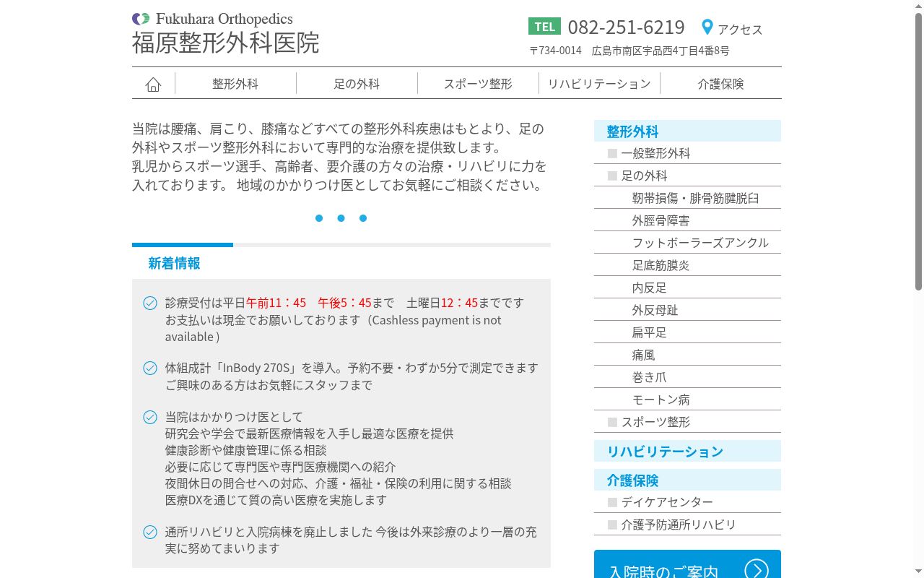924x578 pixels.
Task: Open 痛風 sidebar link
Action: pyautogui.click(x=687, y=355)
